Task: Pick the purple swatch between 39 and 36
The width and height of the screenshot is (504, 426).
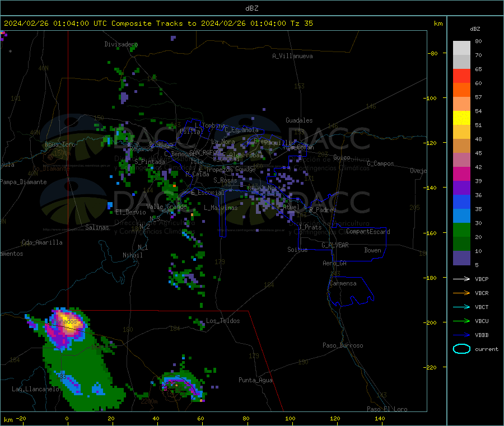Action: [461, 188]
